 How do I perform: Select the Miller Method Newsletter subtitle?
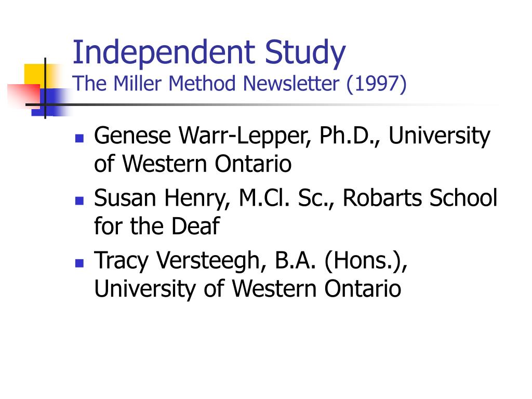(239, 84)
